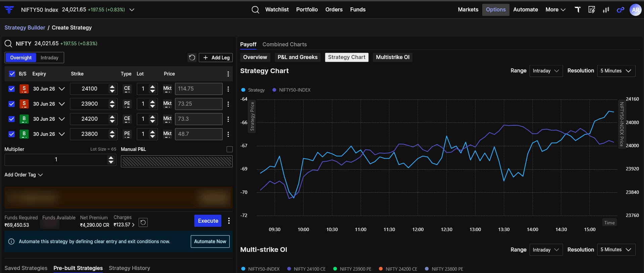Switch the 24100 leg's Mkt order type
644x273 pixels.
[x=167, y=89]
